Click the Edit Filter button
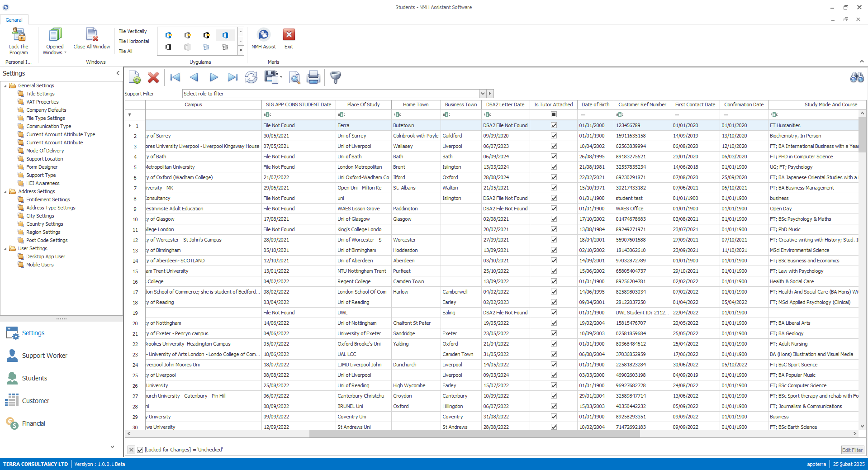The image size is (868, 470). (852, 450)
